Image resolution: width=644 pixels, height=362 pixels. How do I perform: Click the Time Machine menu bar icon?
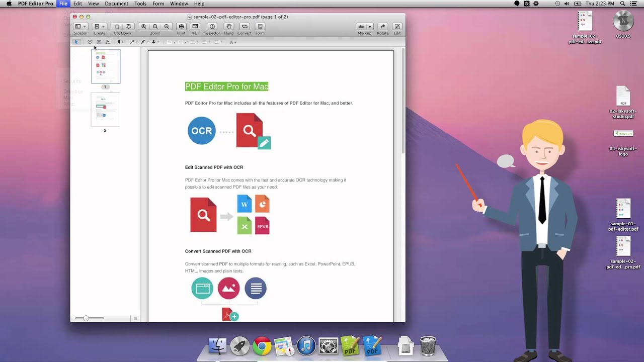pyautogui.click(x=557, y=4)
